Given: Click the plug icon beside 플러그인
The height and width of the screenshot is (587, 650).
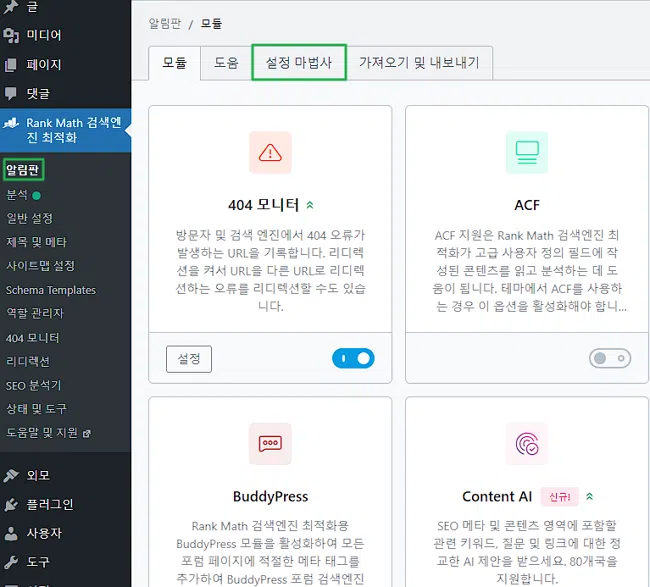Looking at the screenshot, I should (11, 505).
